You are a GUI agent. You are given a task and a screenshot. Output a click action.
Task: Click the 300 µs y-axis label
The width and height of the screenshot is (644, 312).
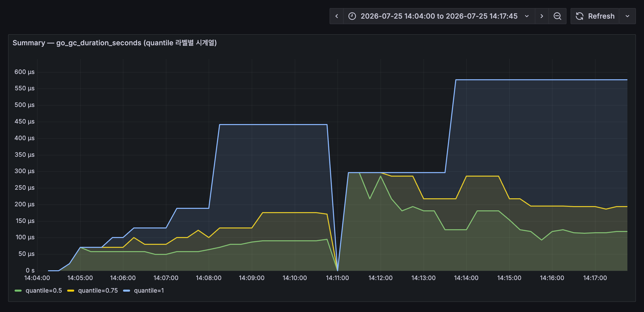tap(24, 171)
